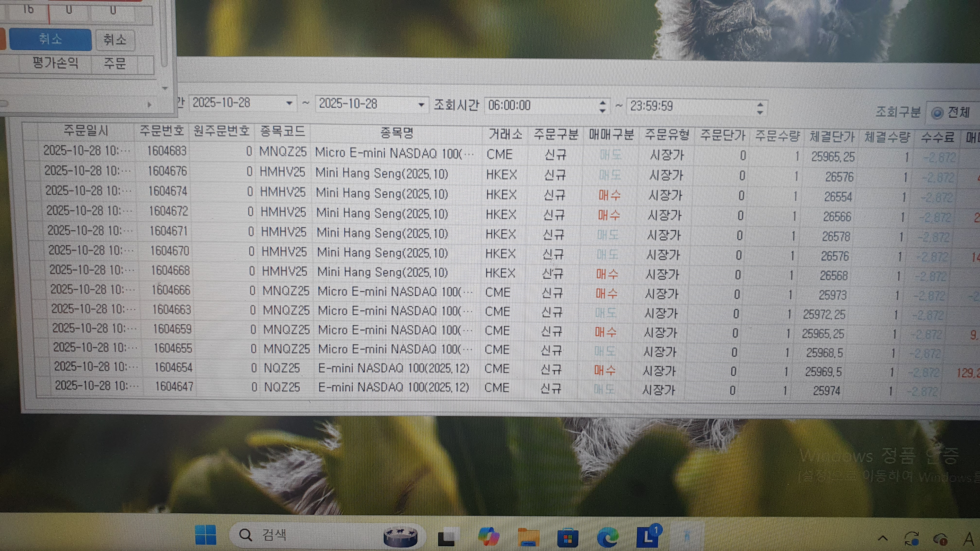
Task: Select order number 1604666 cell
Action: (171, 290)
